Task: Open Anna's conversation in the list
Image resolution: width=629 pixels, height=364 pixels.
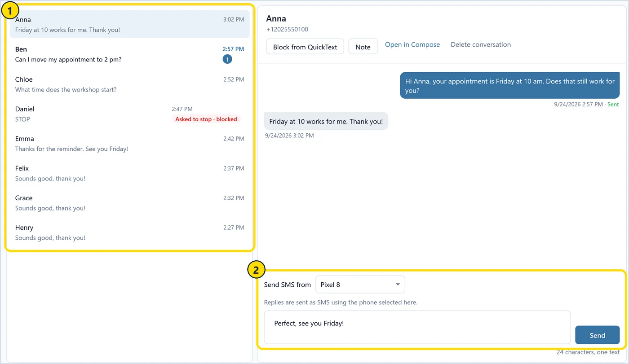Action: [x=129, y=24]
